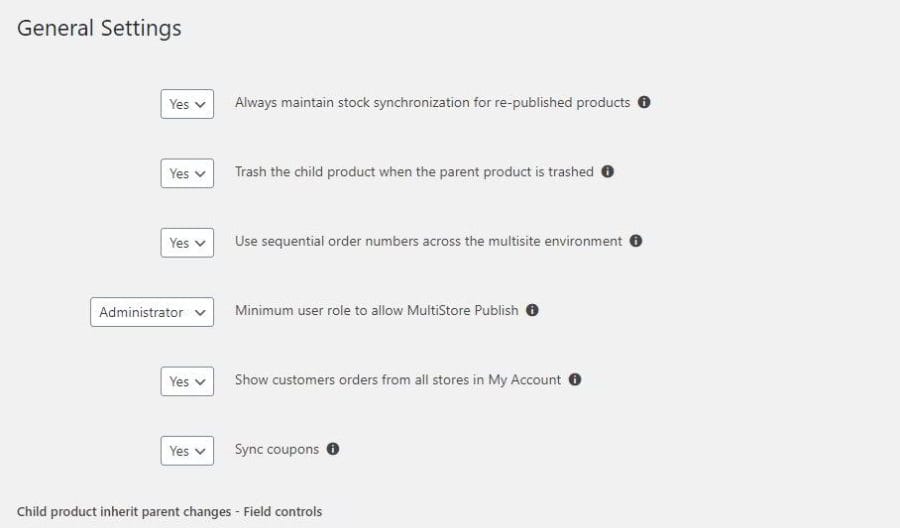
Task: Open the trash child product Yes dropdown
Action: 187,173
